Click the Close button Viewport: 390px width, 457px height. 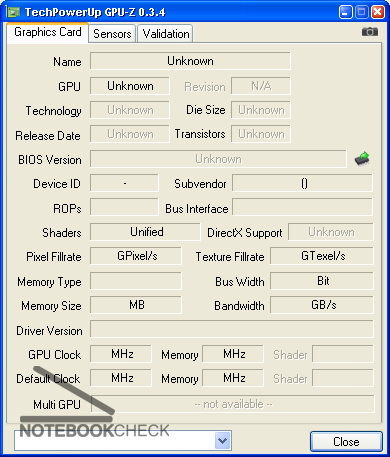tap(346, 442)
